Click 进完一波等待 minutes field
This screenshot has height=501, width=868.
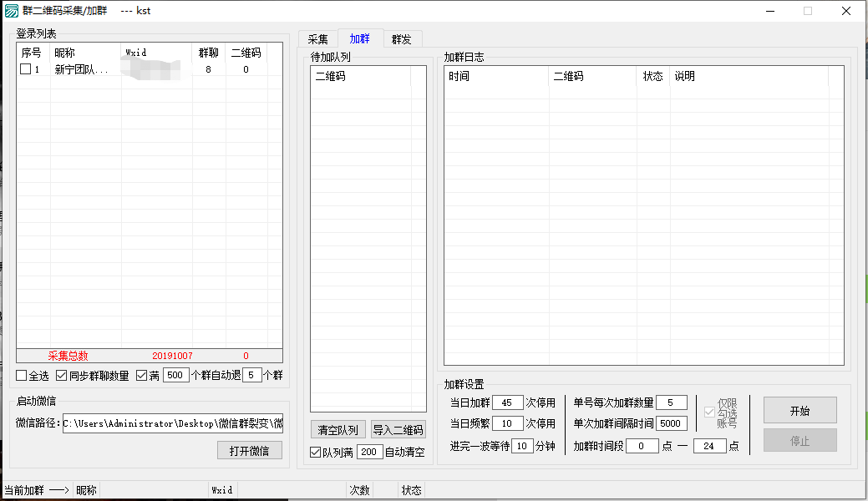pos(522,446)
